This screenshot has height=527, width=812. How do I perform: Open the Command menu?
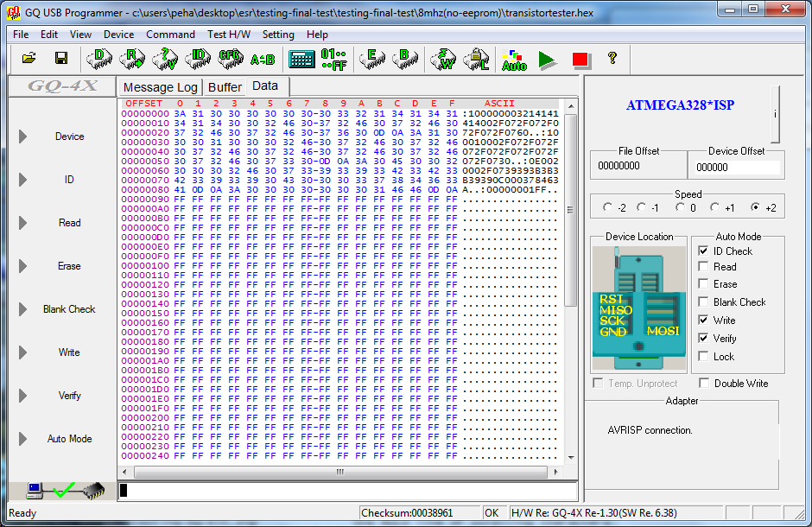(170, 35)
